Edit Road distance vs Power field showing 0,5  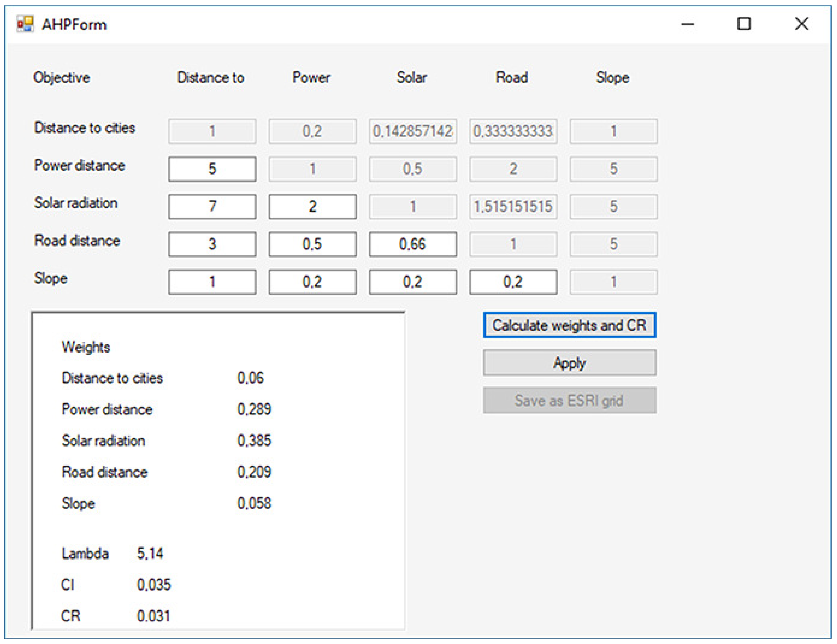click(312, 244)
